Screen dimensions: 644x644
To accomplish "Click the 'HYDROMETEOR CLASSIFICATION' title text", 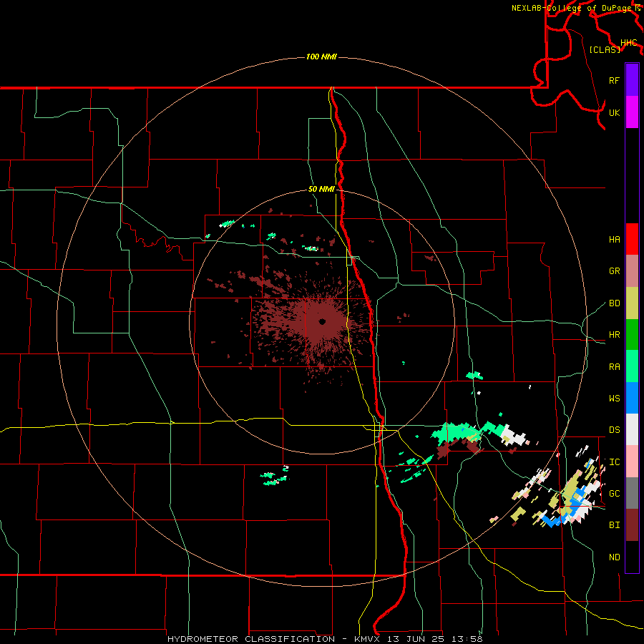I will 251,639.
